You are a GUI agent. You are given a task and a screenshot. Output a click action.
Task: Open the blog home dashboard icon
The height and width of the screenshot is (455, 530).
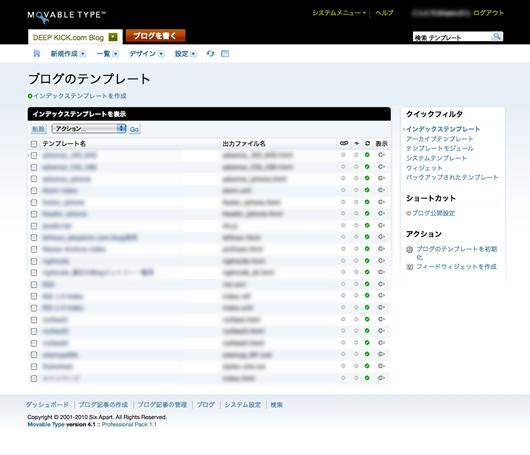pyautogui.click(x=37, y=53)
